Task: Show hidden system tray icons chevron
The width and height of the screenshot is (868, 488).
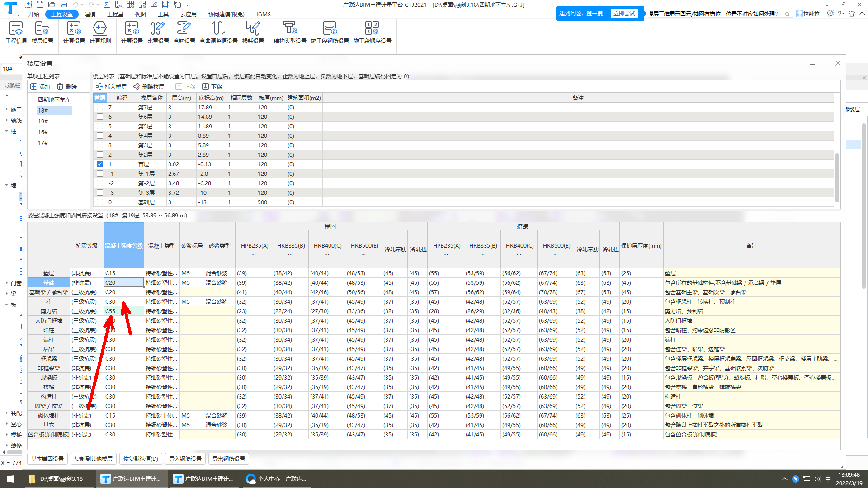Action: [784, 479]
